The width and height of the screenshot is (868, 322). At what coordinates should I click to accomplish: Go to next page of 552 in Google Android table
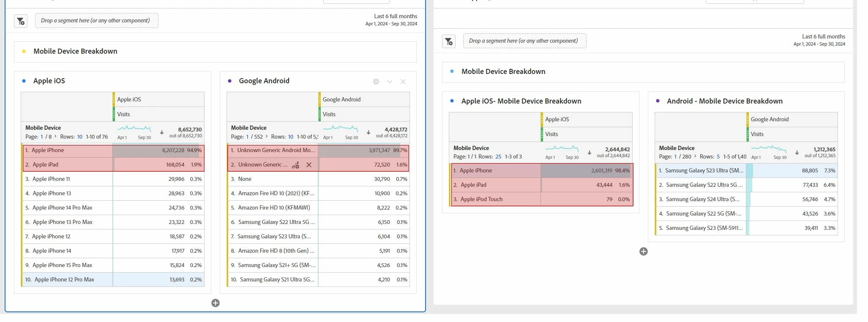coord(267,136)
